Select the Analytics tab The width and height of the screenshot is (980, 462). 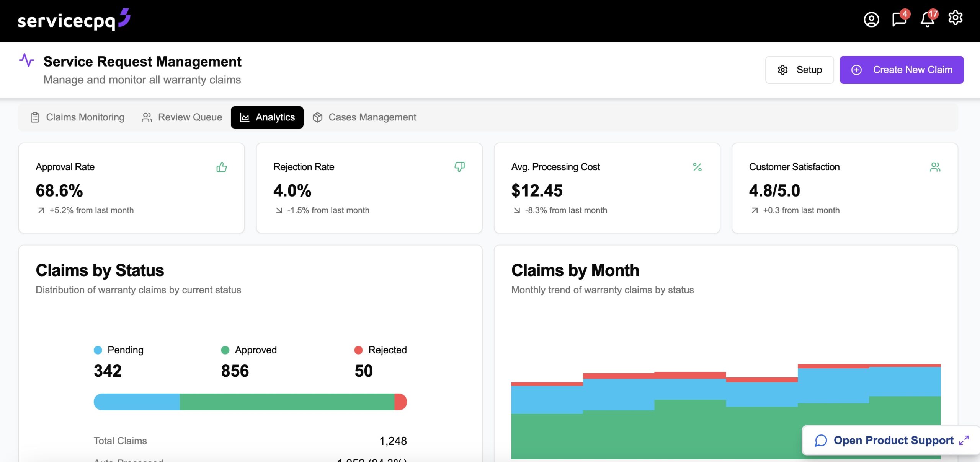pyautogui.click(x=267, y=117)
